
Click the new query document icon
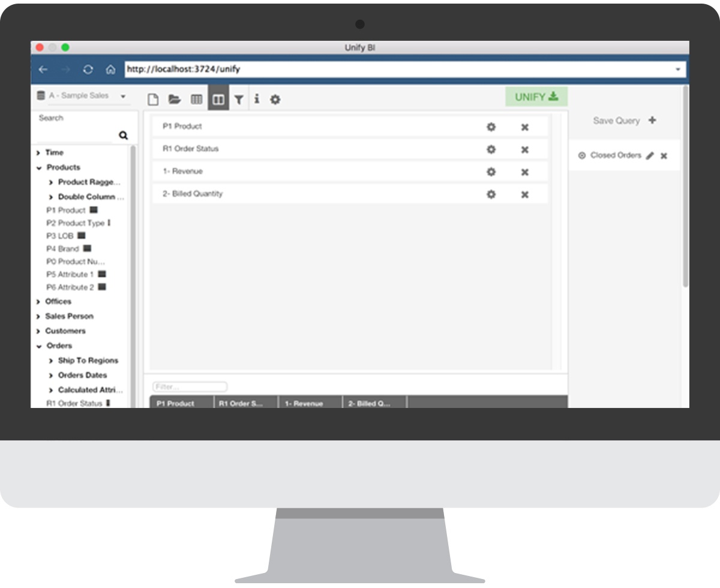[x=153, y=100]
